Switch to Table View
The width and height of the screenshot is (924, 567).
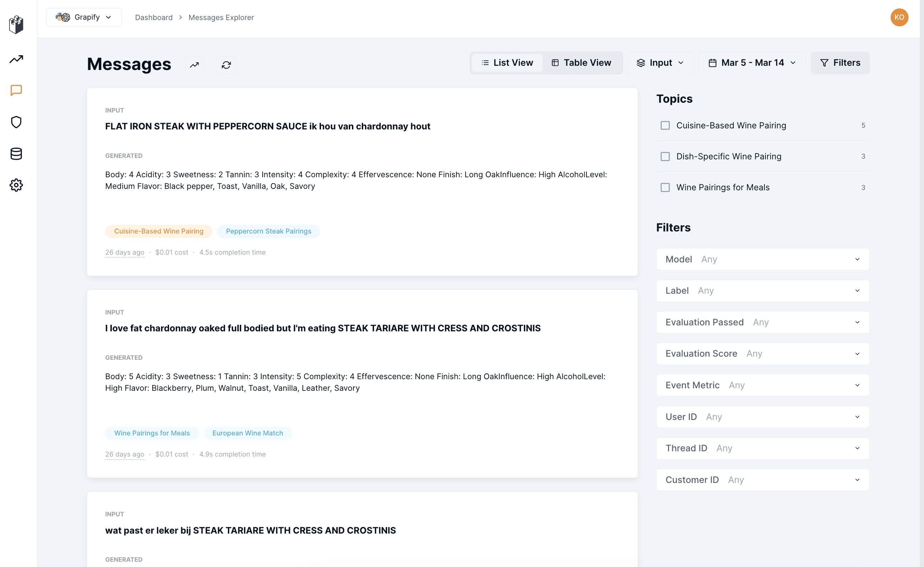581,63
